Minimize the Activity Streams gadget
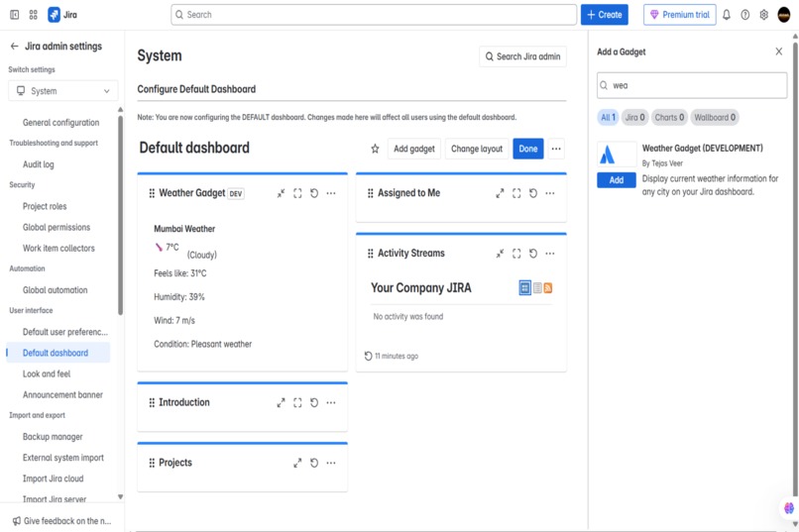Viewport: 799px width, 532px height. (x=500, y=254)
